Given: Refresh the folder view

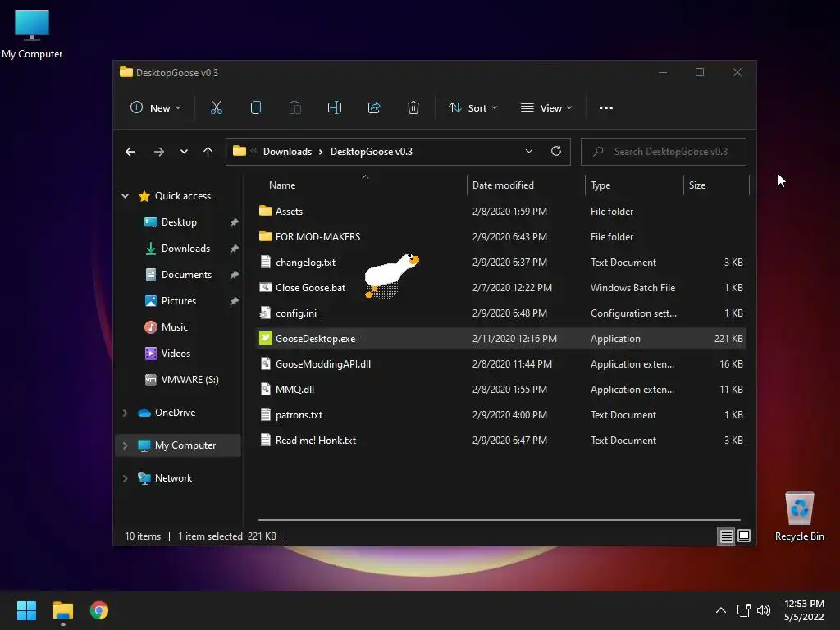Looking at the screenshot, I should (x=556, y=151).
